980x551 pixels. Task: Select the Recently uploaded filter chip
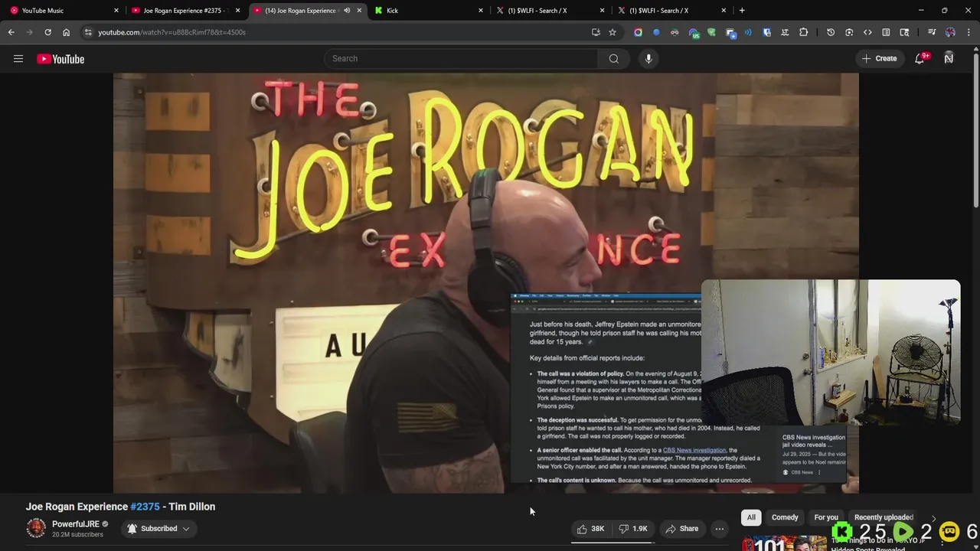point(884,517)
